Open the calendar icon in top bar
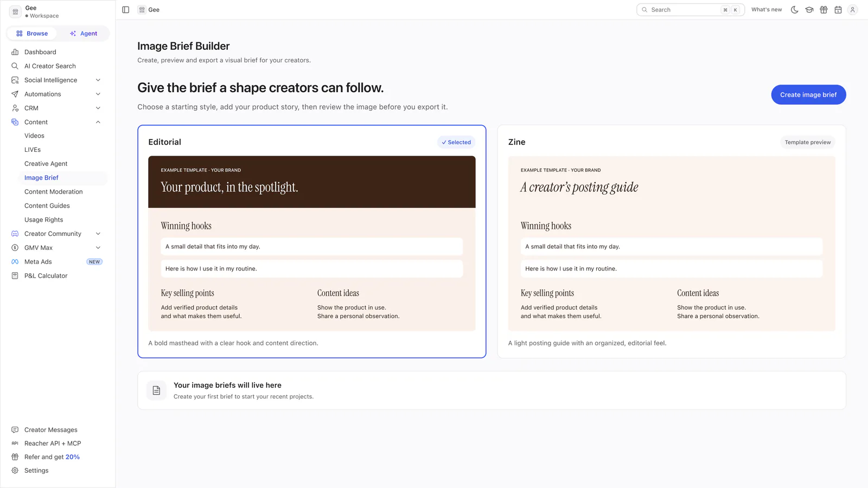 click(x=838, y=10)
